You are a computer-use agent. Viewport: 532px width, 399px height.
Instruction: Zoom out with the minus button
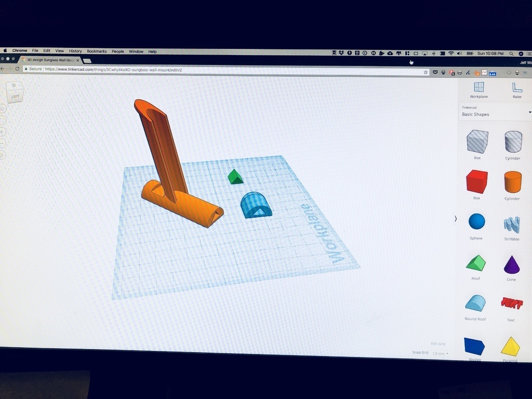click(3, 143)
